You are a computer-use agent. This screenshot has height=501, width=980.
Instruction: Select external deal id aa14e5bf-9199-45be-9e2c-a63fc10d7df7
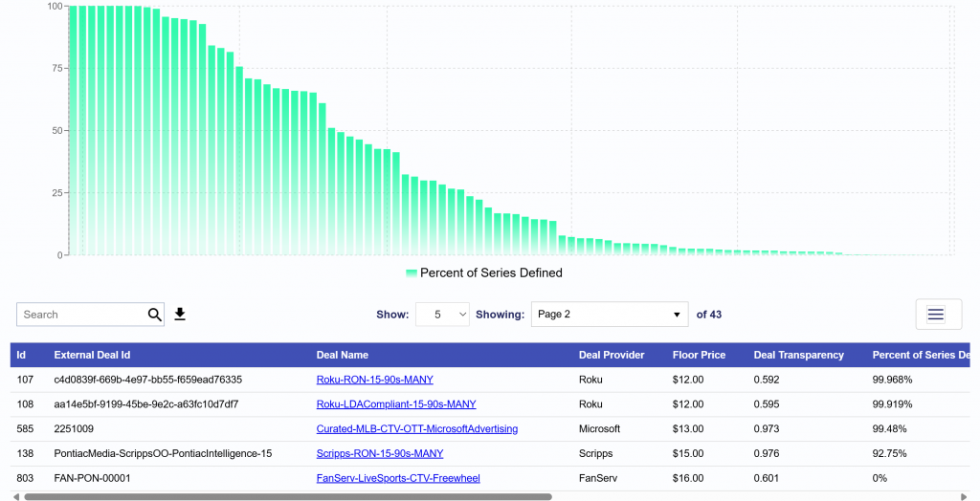145,404
